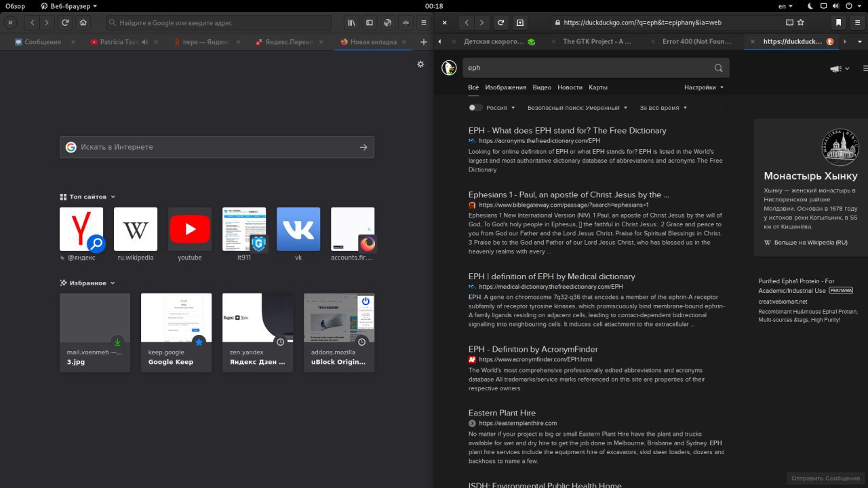Select Новости search category

coord(570,87)
